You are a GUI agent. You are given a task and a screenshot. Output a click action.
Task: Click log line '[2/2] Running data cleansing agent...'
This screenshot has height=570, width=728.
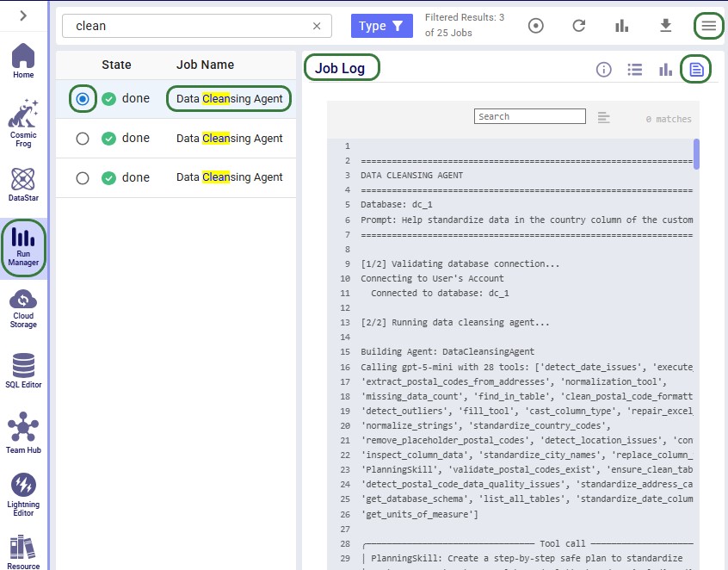click(455, 322)
